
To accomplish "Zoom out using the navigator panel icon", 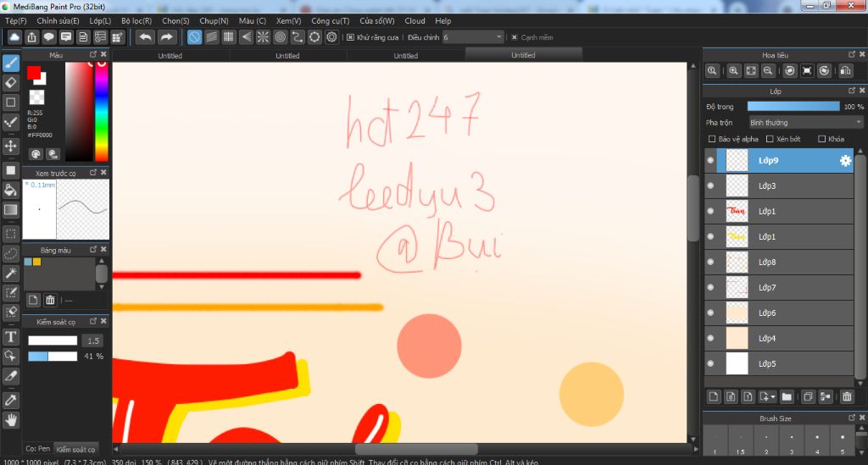I will (768, 71).
